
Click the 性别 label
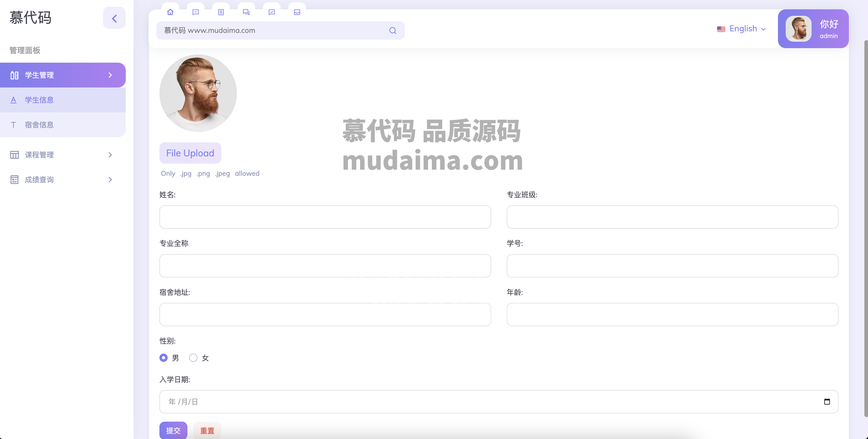pyautogui.click(x=167, y=341)
